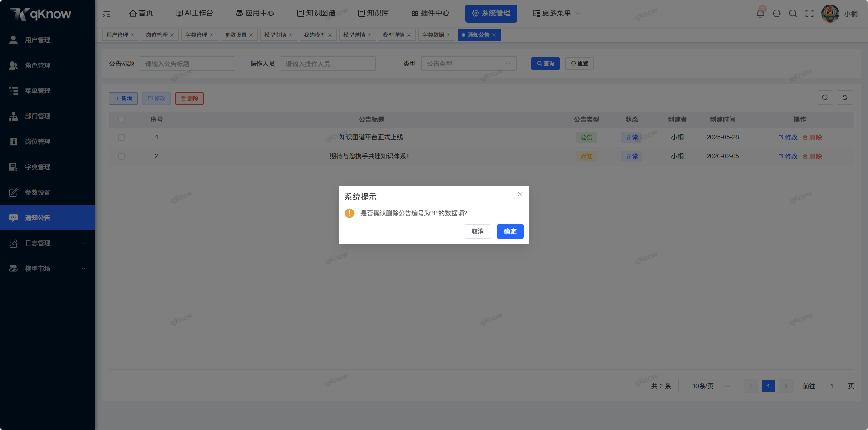Expand 模型市场 in the sidebar
This screenshot has height=430, width=868.
point(48,269)
